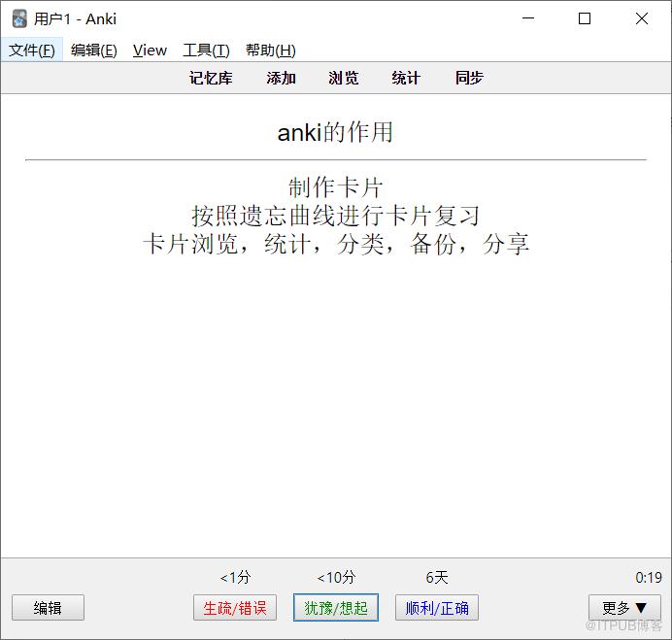
Task: Click the line 卡片浏览,统计,分类,备份,分享
Action: (x=336, y=244)
